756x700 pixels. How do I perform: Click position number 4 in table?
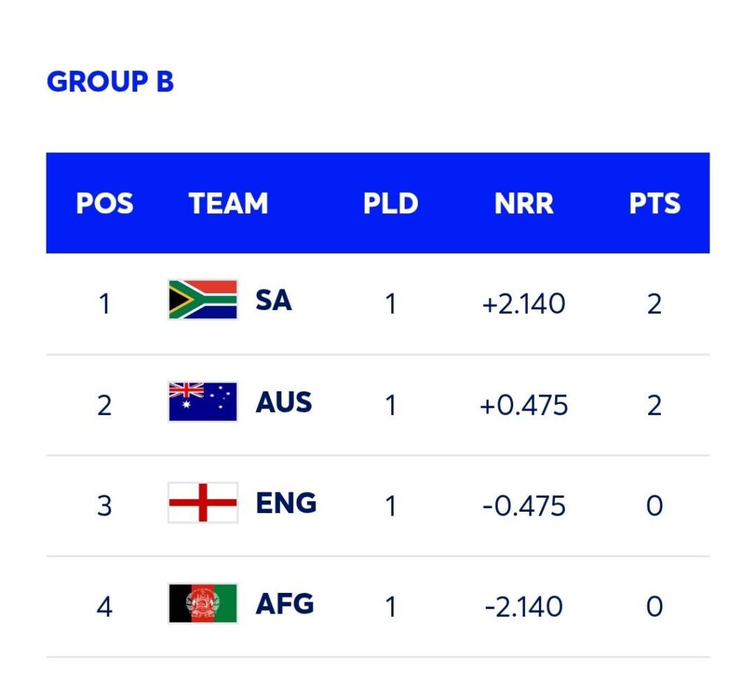coord(104,606)
